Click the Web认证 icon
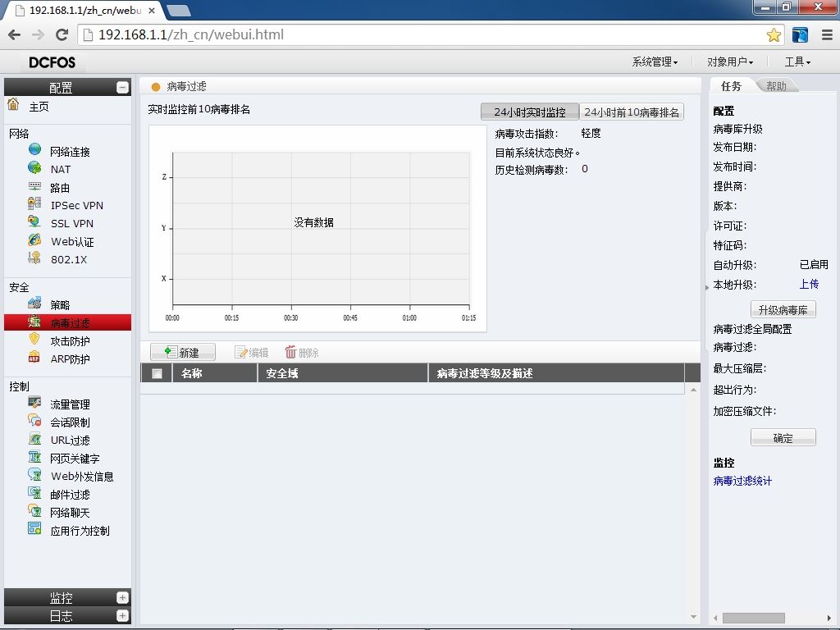This screenshot has height=630, width=840. pyautogui.click(x=34, y=240)
